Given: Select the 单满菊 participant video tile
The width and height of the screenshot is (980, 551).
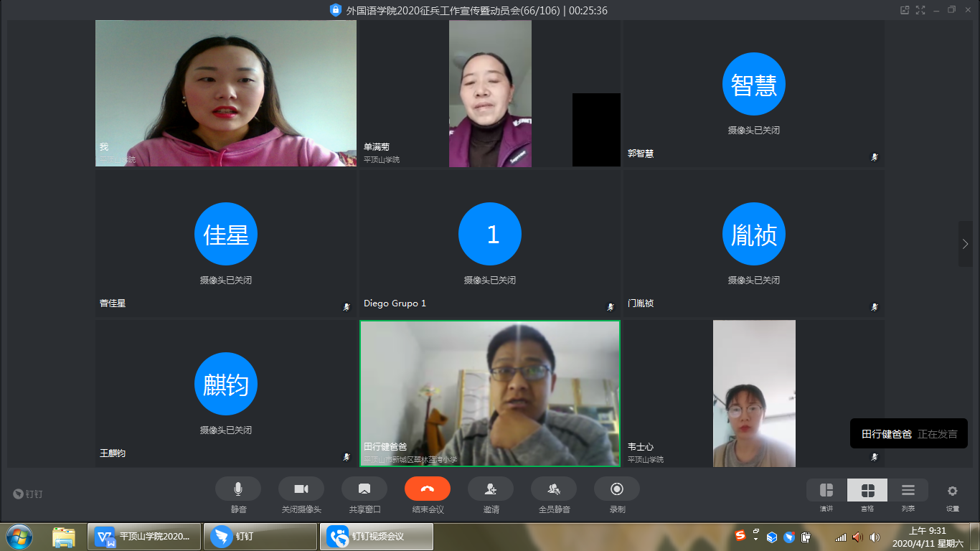Looking at the screenshot, I should tap(490, 93).
